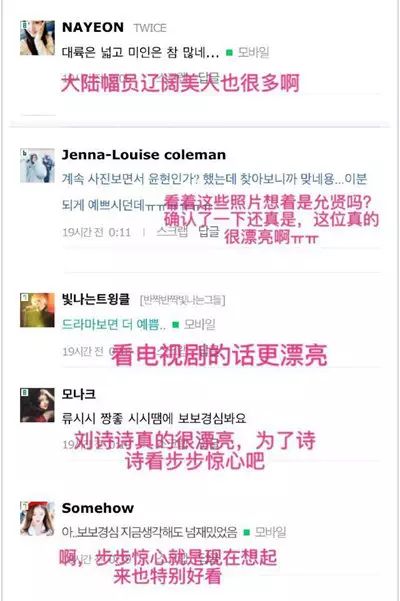The image size is (400, 601).
Task: Click the NAYEON username
Action: (x=93, y=28)
